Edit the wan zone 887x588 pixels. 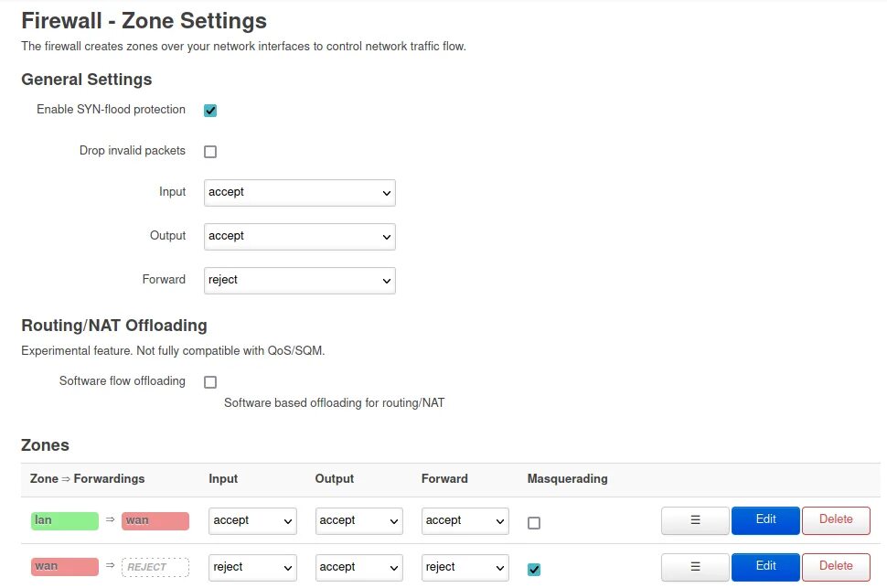click(x=765, y=567)
